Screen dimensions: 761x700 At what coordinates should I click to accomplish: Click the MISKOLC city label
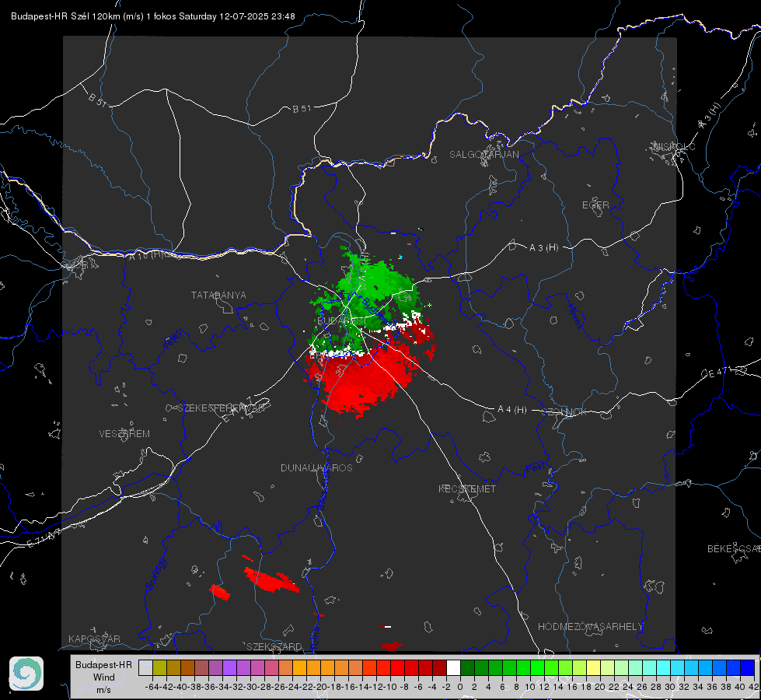tap(674, 146)
